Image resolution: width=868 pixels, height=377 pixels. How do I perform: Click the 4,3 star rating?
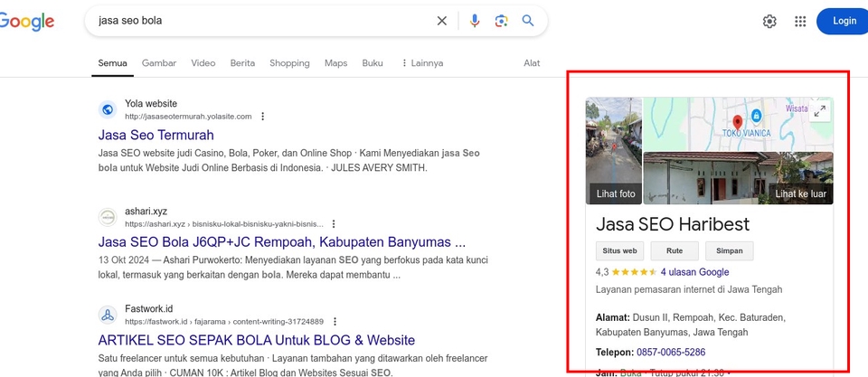(x=626, y=272)
